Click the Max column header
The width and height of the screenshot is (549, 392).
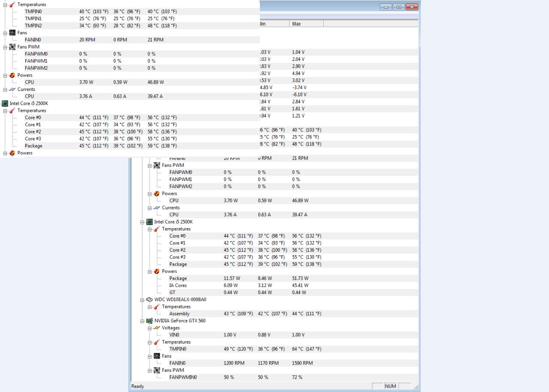(x=306, y=24)
